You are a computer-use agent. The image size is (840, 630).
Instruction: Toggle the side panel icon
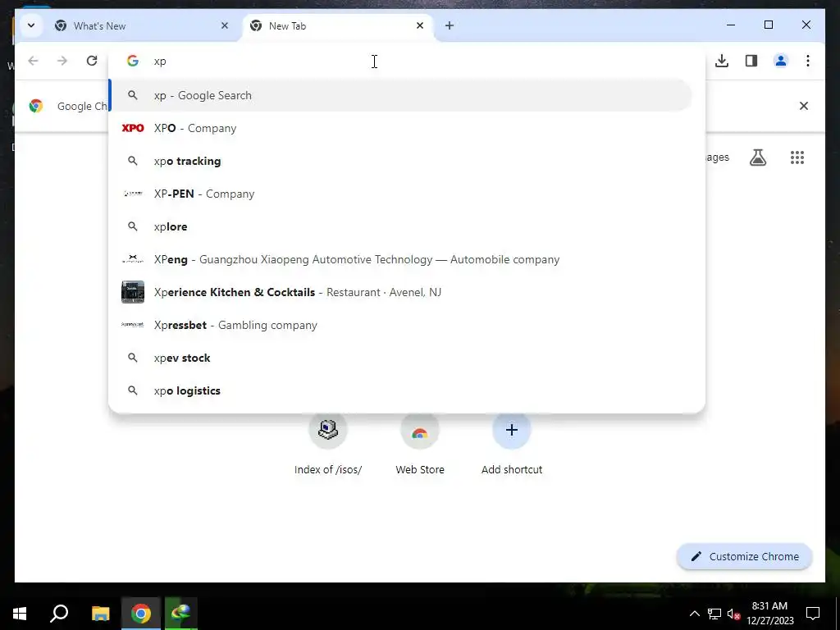tap(751, 61)
